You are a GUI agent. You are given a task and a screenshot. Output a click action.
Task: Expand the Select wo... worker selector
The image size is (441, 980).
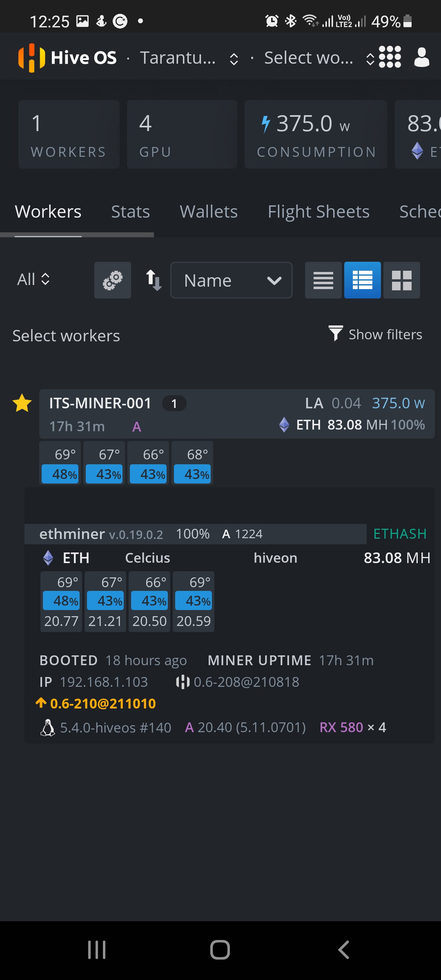click(x=319, y=58)
